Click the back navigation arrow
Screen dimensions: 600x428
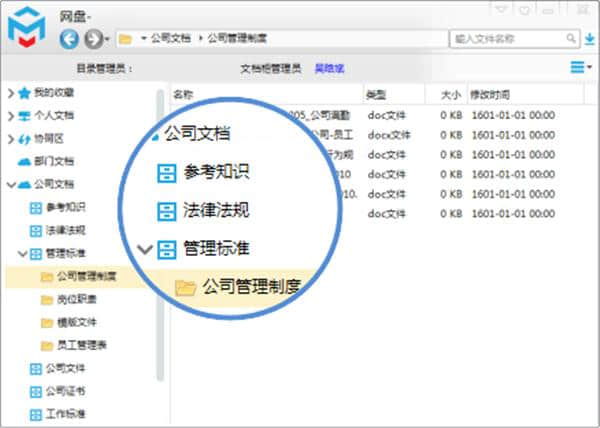tap(70, 39)
